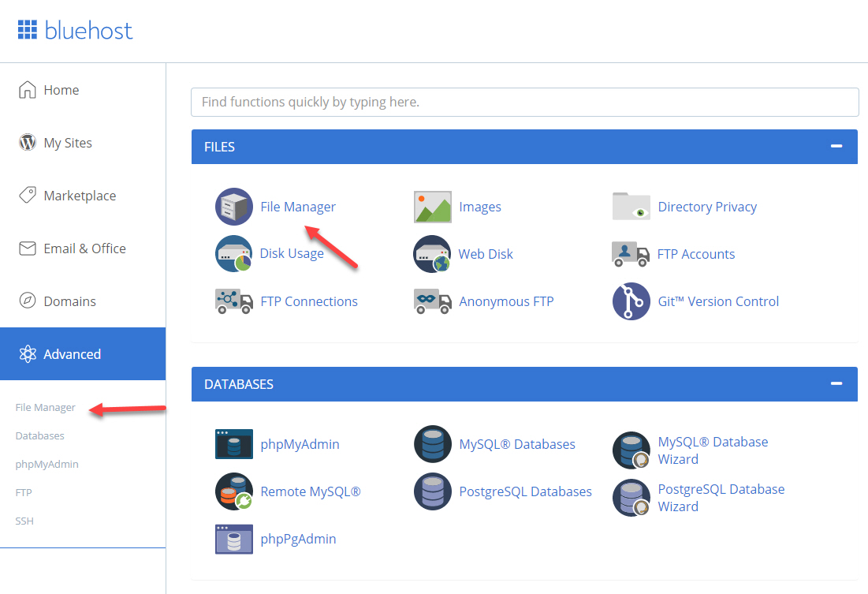Image resolution: width=868 pixels, height=594 pixels.
Task: Open File Manager under the Advanced submenu
Action: [46, 407]
